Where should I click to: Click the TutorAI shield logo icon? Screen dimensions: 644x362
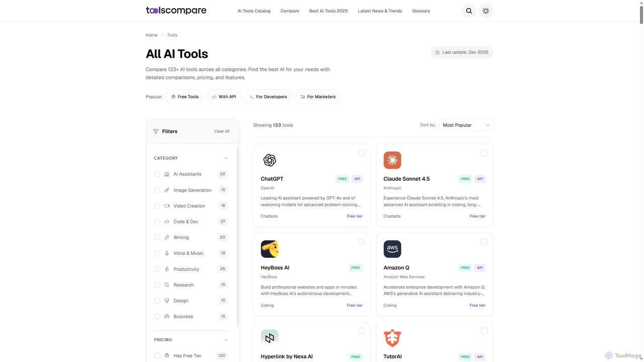tap(392, 338)
